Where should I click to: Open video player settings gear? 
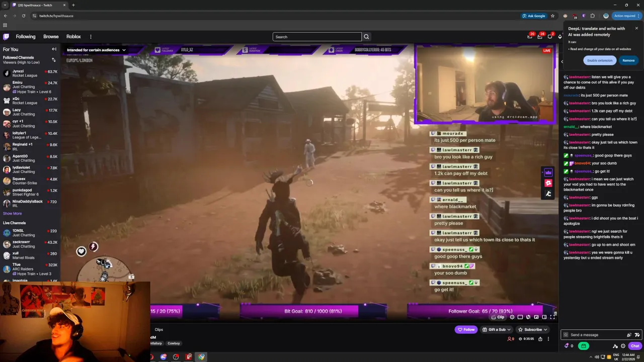click(x=512, y=317)
